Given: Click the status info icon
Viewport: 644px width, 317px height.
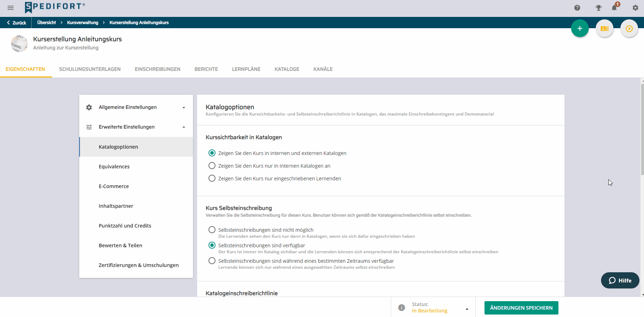Looking at the screenshot, I should (401, 307).
